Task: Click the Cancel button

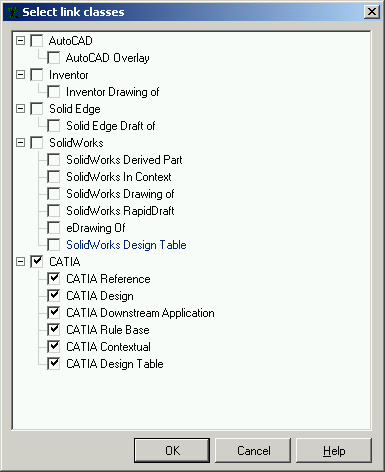Action: (x=253, y=451)
